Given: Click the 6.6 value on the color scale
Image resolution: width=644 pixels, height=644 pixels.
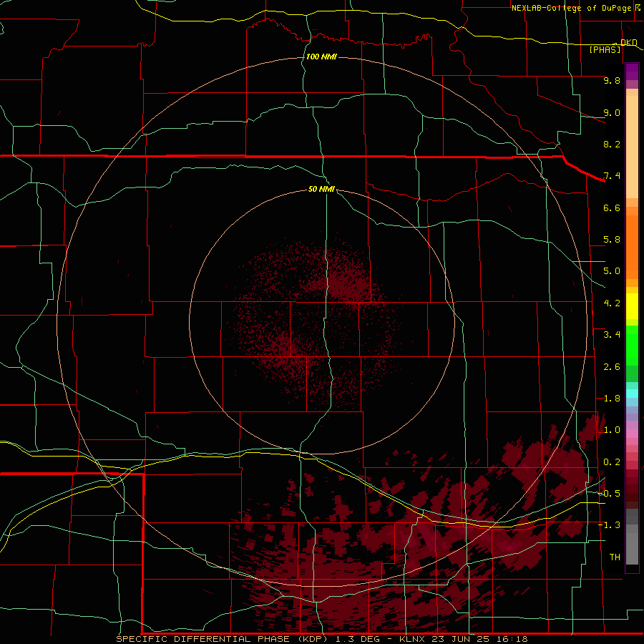Looking at the screenshot, I should (612, 208).
